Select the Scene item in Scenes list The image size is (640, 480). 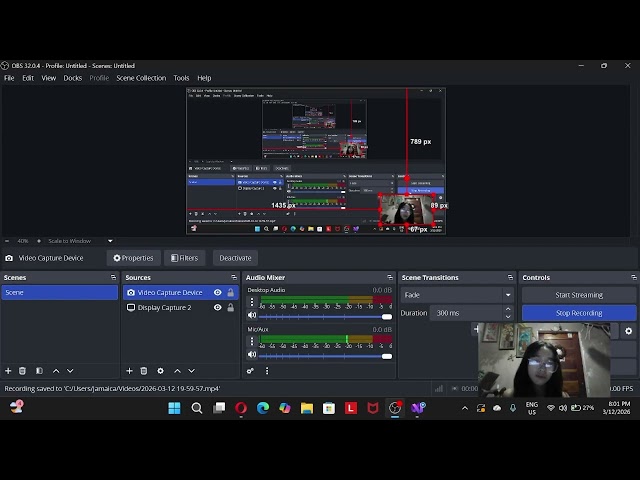pos(60,293)
